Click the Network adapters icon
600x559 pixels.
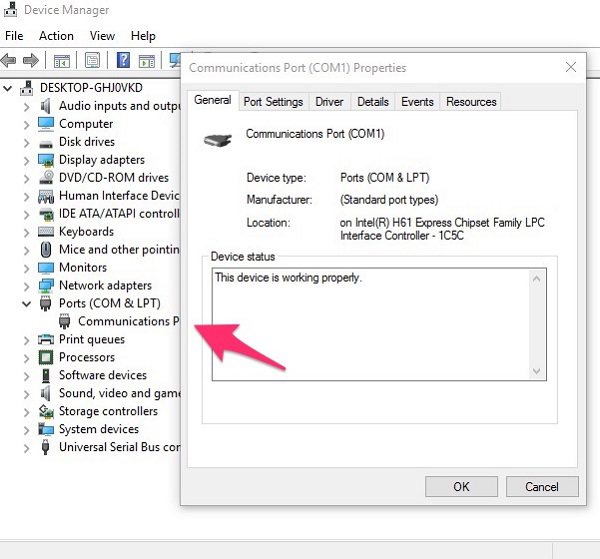pyautogui.click(x=45, y=286)
